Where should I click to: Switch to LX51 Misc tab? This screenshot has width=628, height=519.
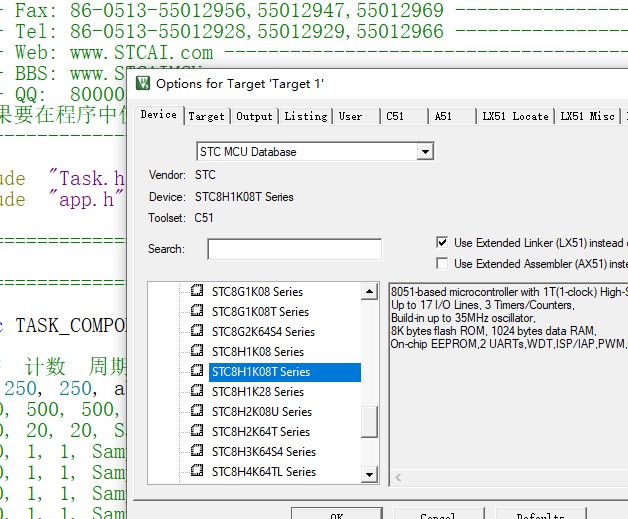click(588, 117)
